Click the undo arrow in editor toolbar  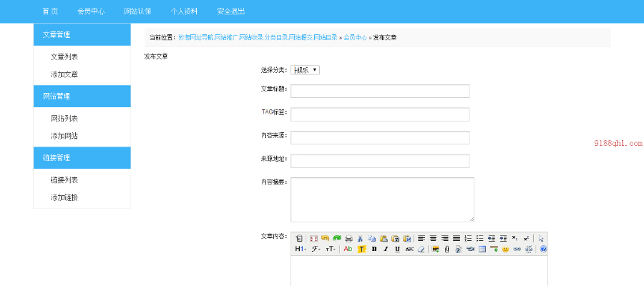[326, 238]
